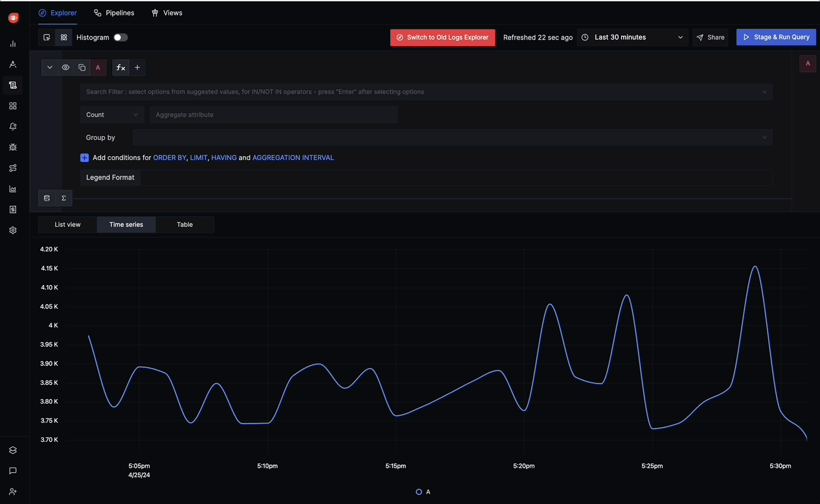Click the LIMIT link
Screen dimensions: 820x504
pyautogui.click(x=199, y=158)
